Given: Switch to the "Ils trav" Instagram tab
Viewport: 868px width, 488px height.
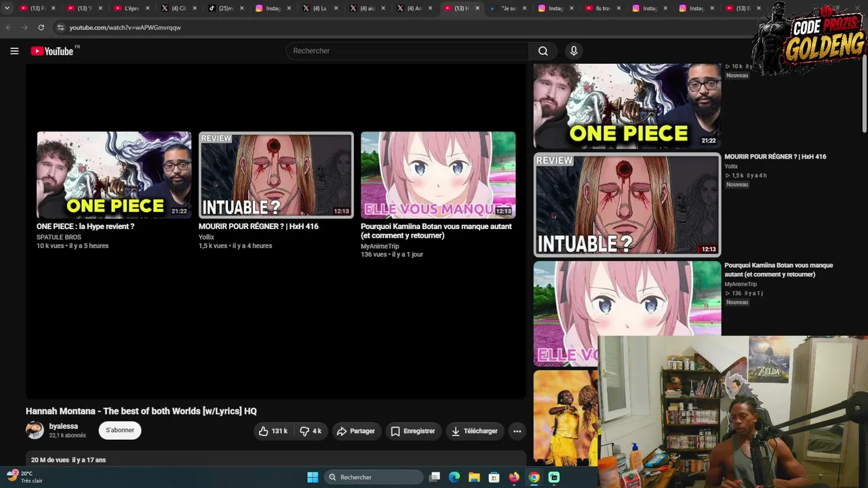Looking at the screenshot, I should [603, 8].
